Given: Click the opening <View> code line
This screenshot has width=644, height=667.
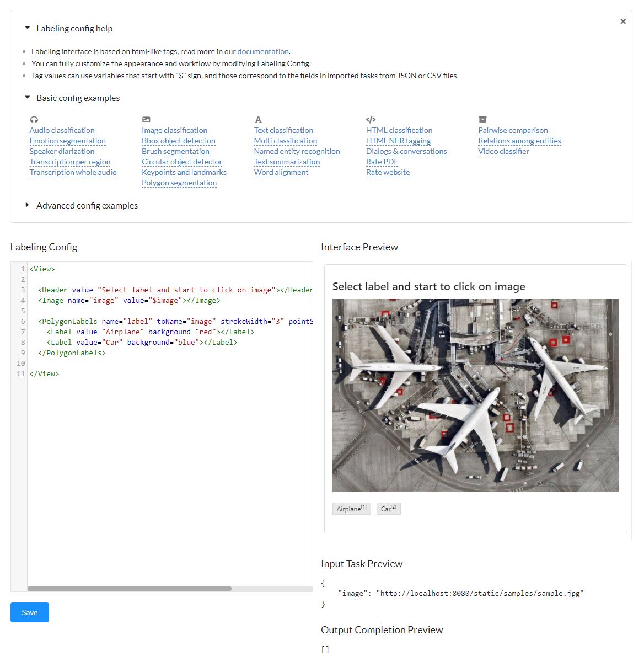Looking at the screenshot, I should pos(42,269).
